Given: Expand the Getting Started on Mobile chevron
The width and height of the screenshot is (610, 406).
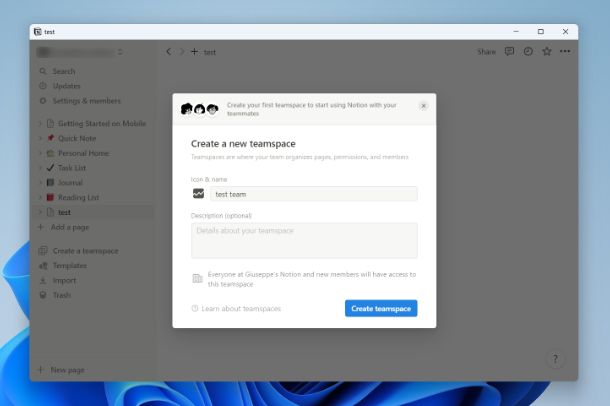Looking at the screenshot, I should click(40, 123).
